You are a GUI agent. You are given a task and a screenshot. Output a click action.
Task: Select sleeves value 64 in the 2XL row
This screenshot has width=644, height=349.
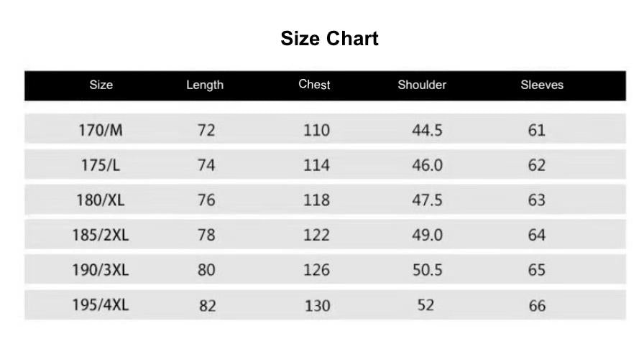point(537,235)
